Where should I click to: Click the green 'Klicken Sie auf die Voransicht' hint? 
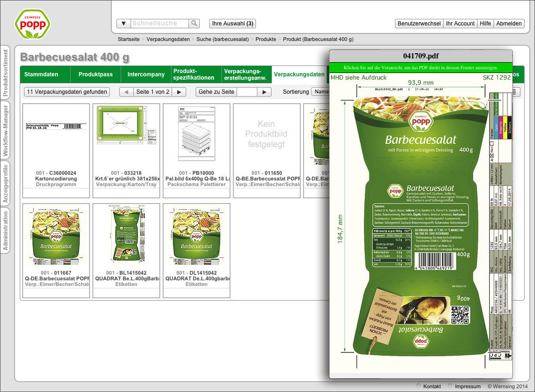pyautogui.click(x=421, y=67)
